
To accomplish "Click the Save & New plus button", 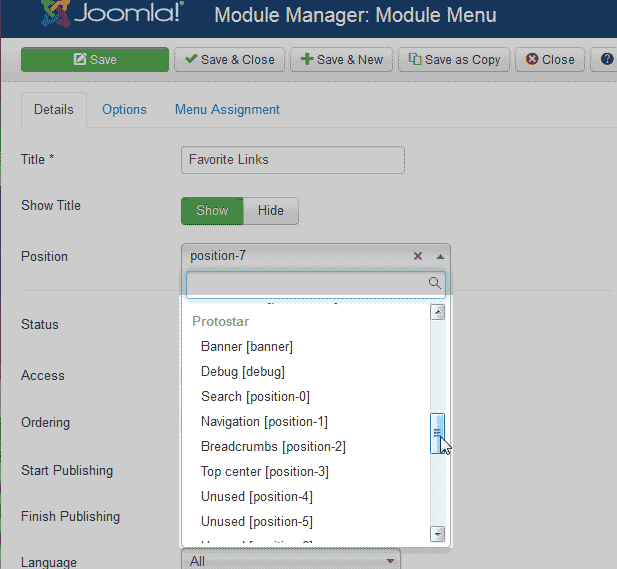I will click(341, 59).
